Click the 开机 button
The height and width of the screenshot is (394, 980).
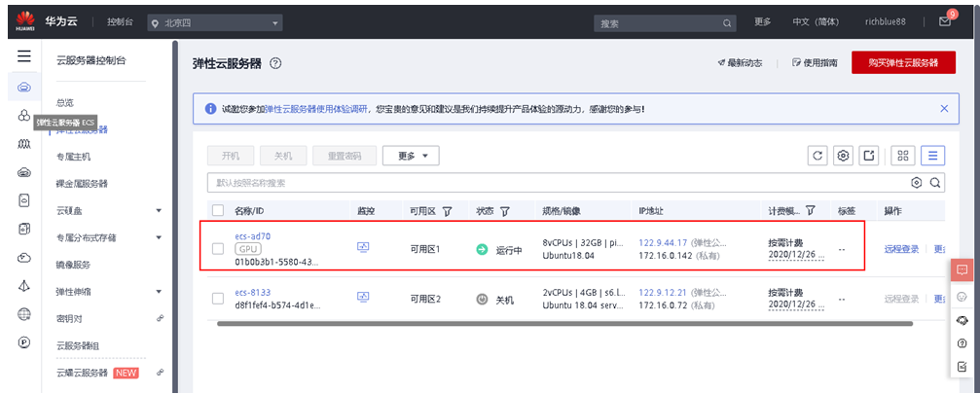point(231,156)
